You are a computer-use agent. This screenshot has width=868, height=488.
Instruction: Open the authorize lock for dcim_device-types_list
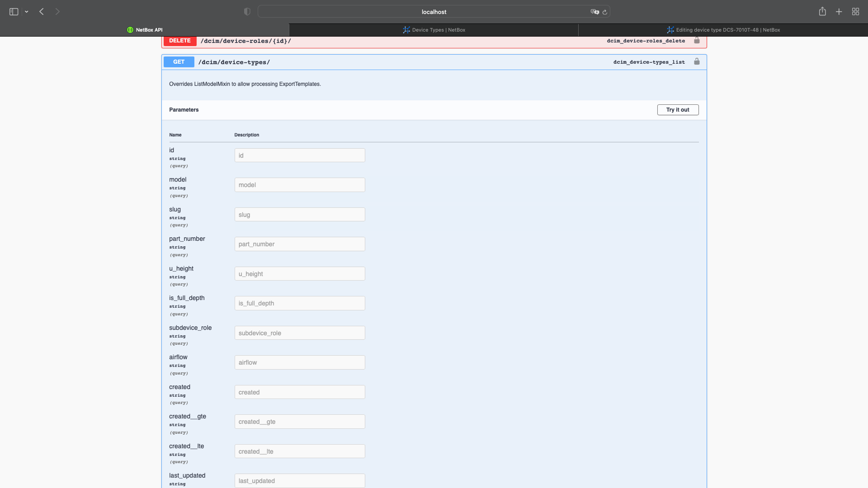click(x=697, y=62)
